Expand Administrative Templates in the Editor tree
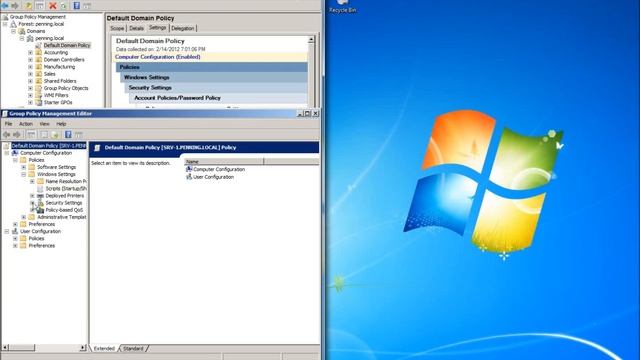Screen dimensions: 640x360 click(x=24, y=217)
